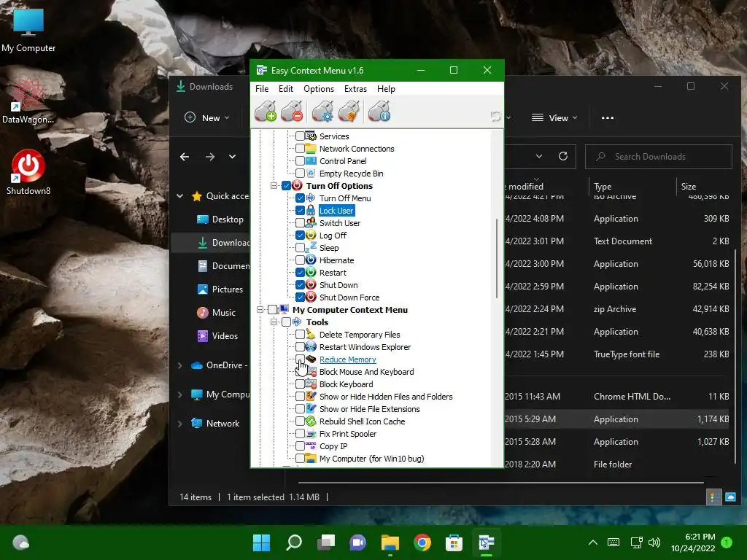Check the Delete Temporary Files checkbox
The image size is (747, 560).
(300, 334)
